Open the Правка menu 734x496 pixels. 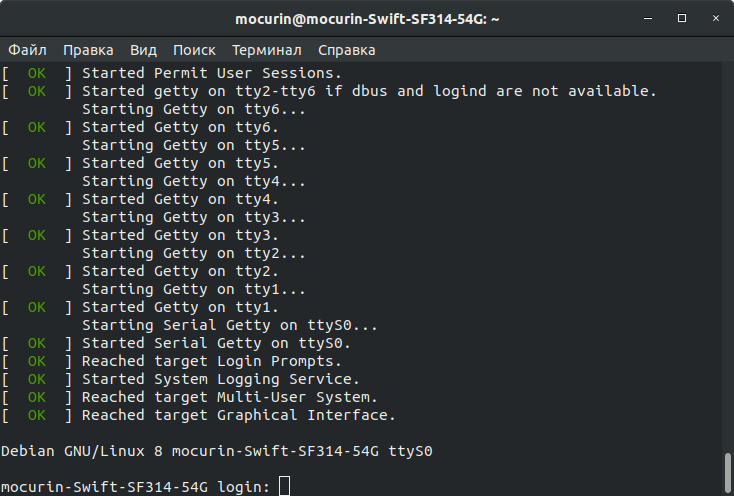pyautogui.click(x=88, y=50)
